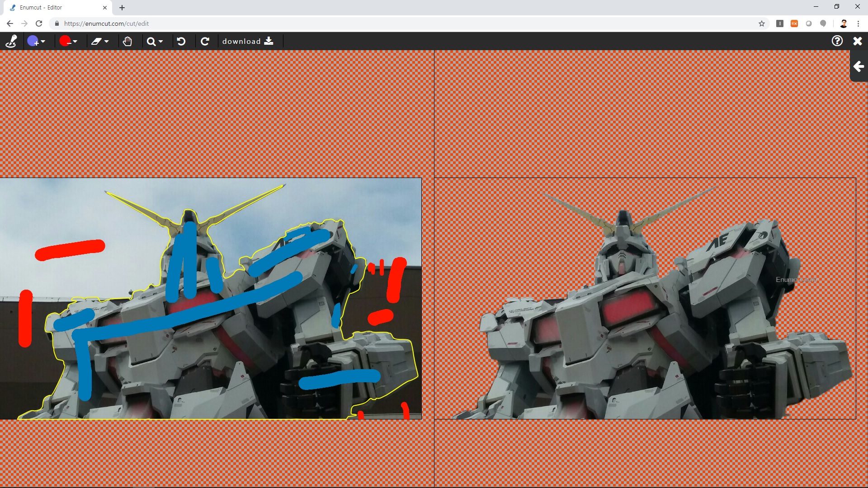Open the Chrome three-dot menu
Image resolution: width=868 pixels, height=488 pixels.
pos(858,23)
